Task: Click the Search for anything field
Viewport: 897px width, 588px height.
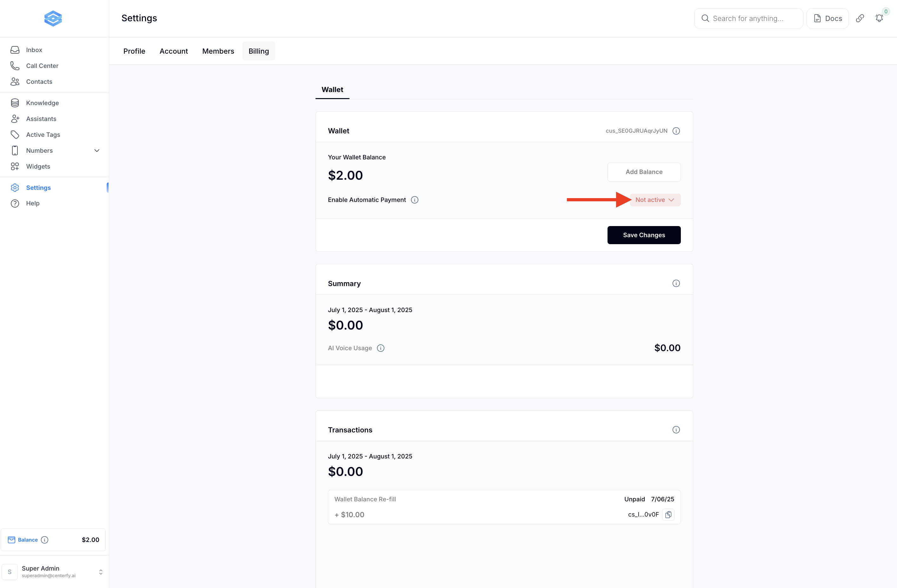Action: point(748,18)
